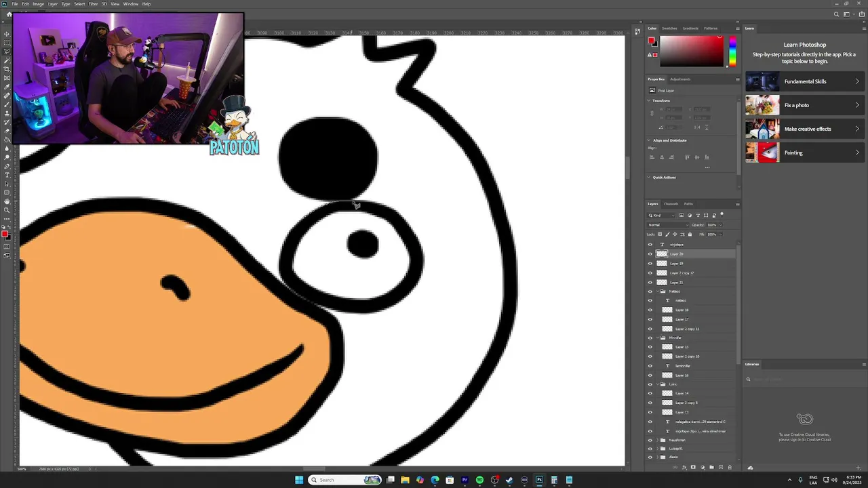Expand the Luisap31 layer group
This screenshot has height=488, width=868.
(x=657, y=449)
